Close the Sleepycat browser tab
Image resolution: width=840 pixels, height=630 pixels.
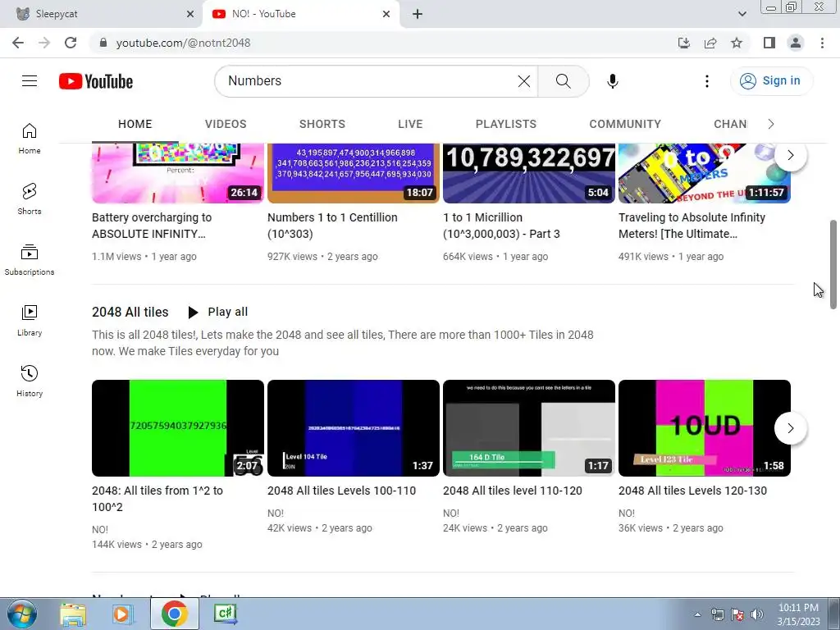190,14
